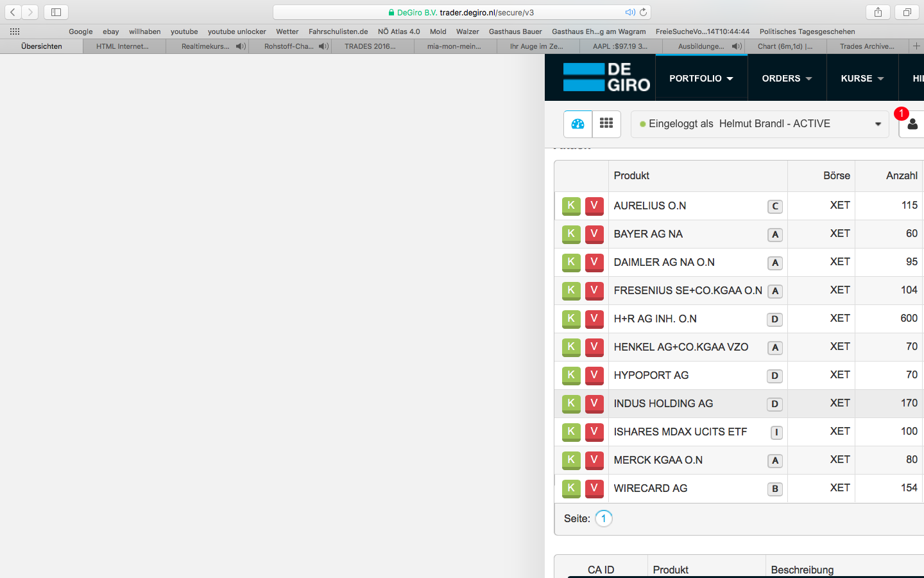The height and width of the screenshot is (578, 924).
Task: Switch to the Chart (6m,1d) tab
Action: 785,46
